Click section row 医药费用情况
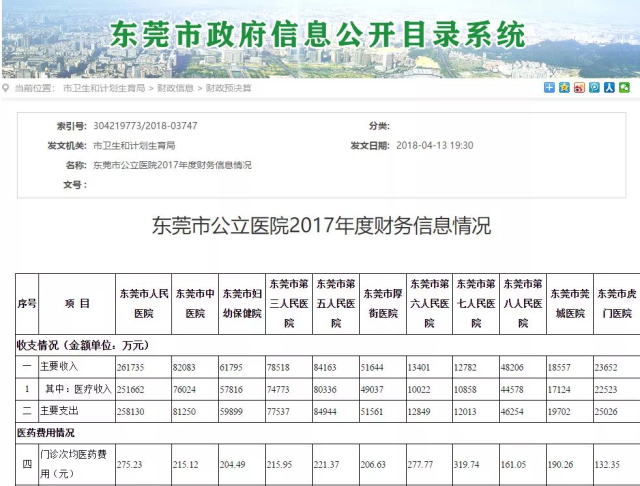The height and width of the screenshot is (486, 640). [x=328, y=433]
